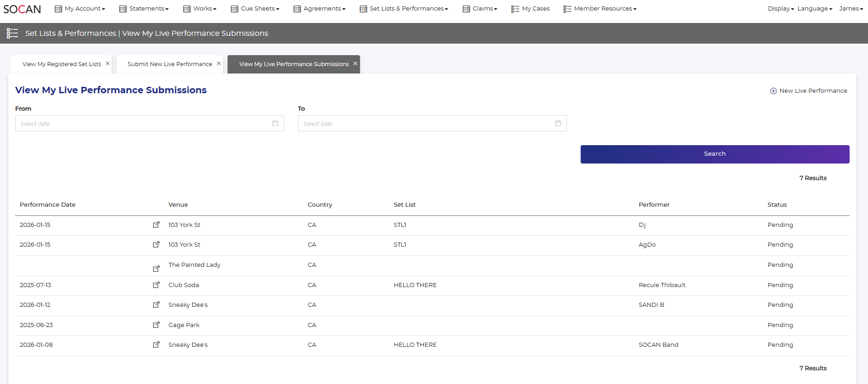Close the View My Registered Set Lists tab

(108, 63)
